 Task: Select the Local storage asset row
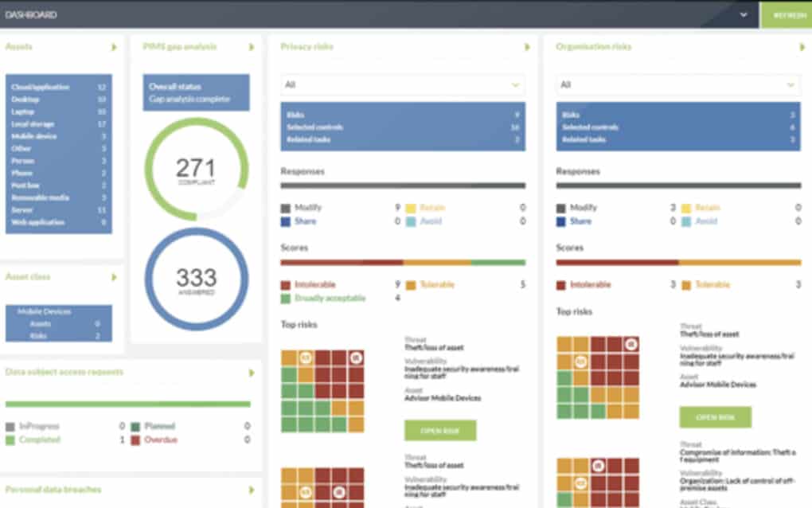click(x=59, y=124)
